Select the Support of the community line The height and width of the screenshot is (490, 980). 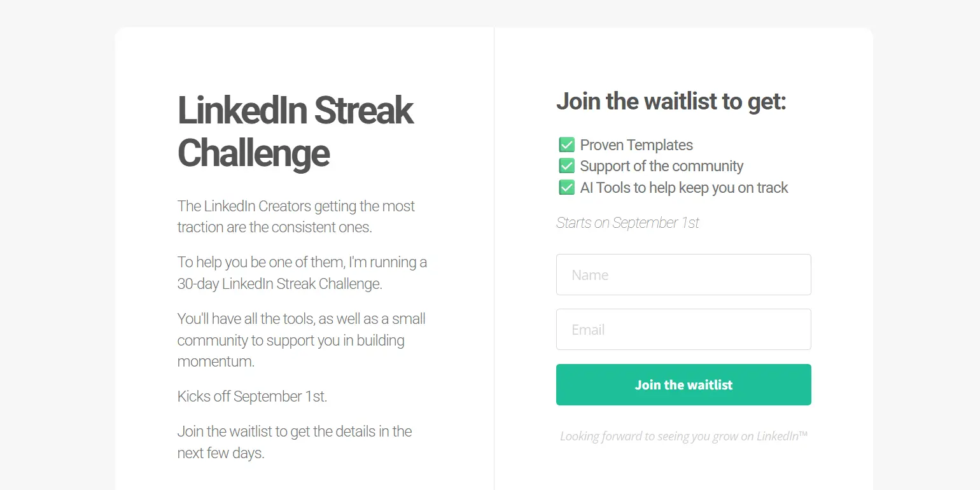click(661, 166)
